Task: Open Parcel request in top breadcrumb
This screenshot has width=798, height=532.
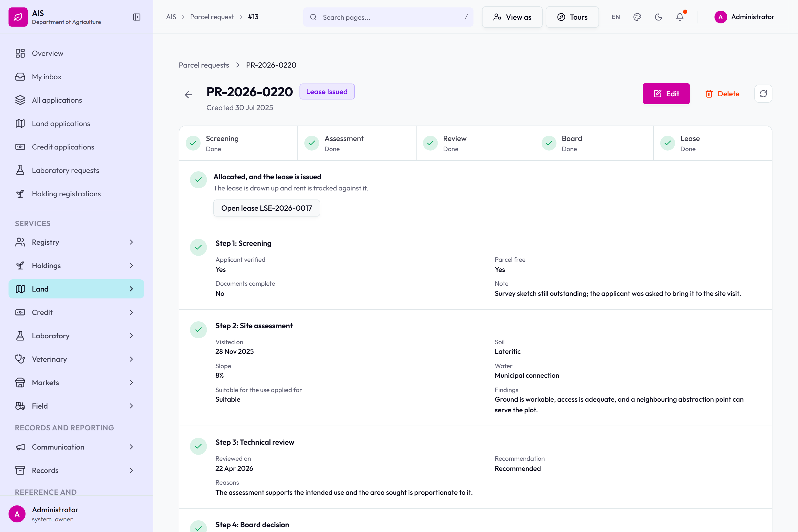Action: coord(212,17)
